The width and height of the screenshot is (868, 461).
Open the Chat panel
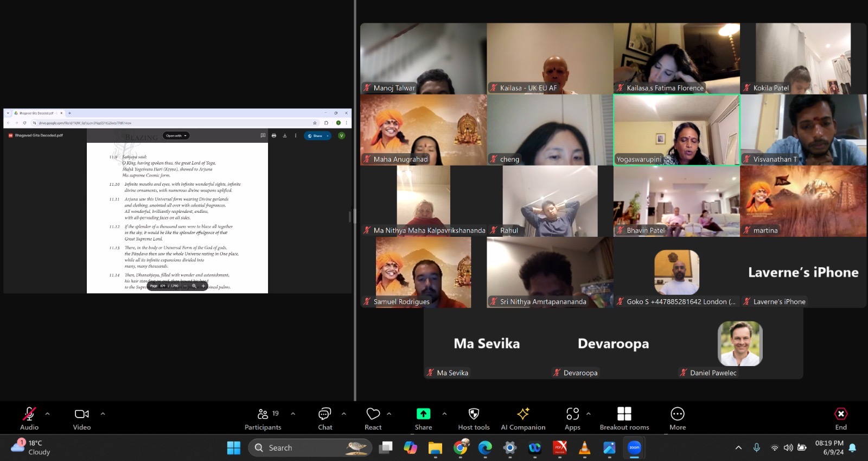pos(325,419)
